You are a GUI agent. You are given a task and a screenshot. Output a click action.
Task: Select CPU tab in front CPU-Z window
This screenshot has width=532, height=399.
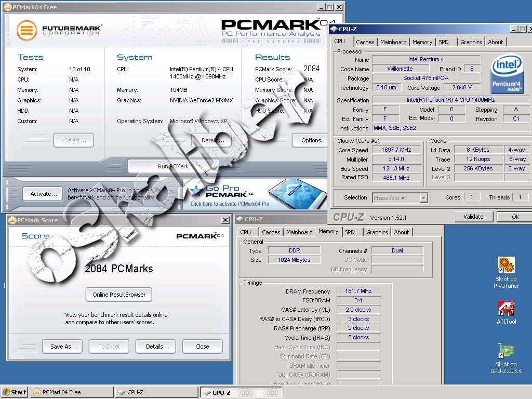340,42
